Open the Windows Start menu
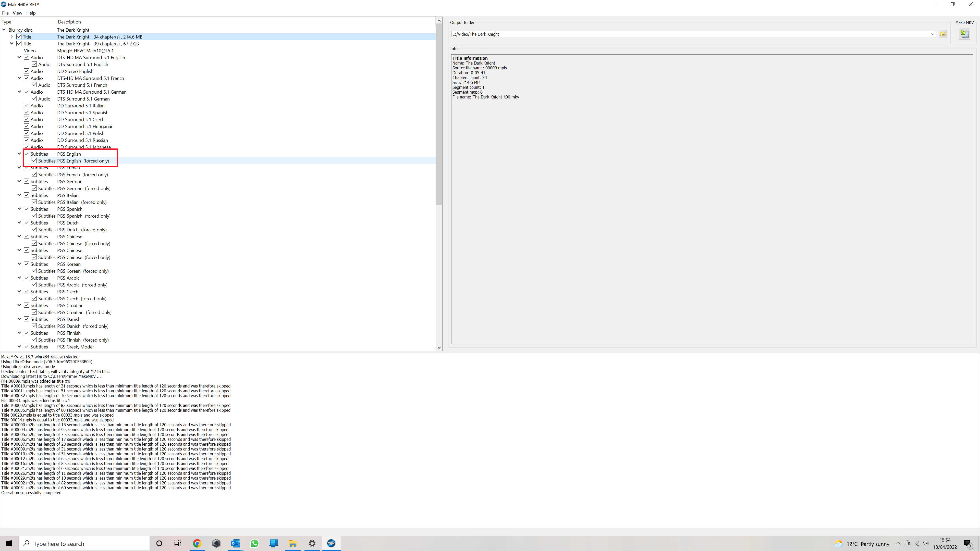This screenshot has height=551, width=980. point(9,543)
